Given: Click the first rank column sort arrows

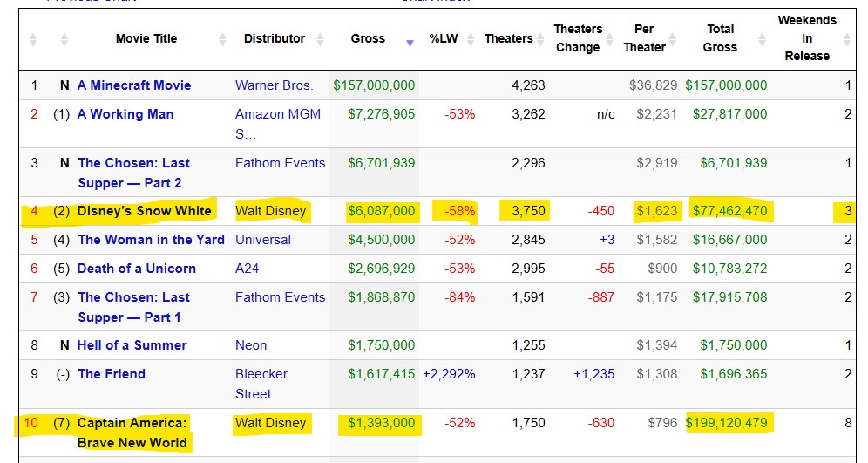Looking at the screenshot, I should pyautogui.click(x=33, y=39).
